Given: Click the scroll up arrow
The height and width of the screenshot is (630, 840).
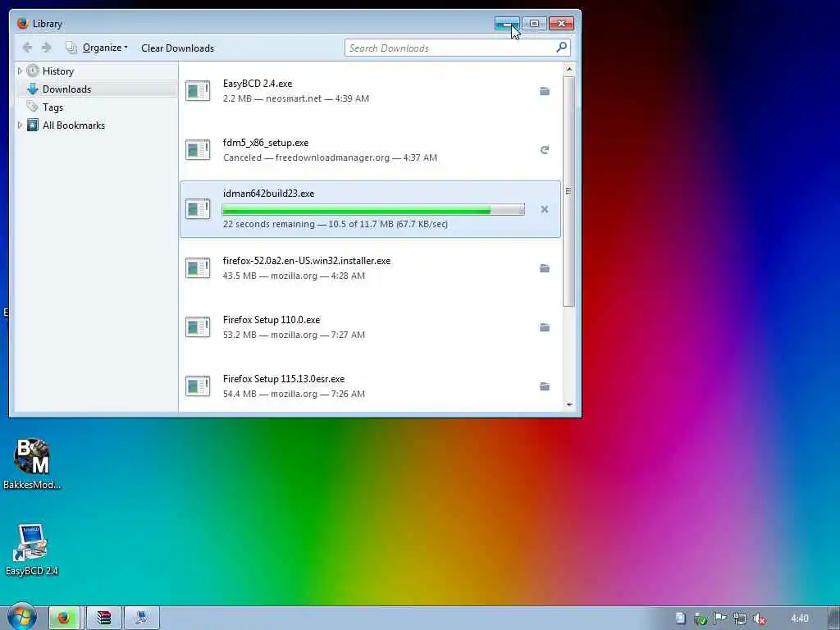Looking at the screenshot, I should pos(569,70).
